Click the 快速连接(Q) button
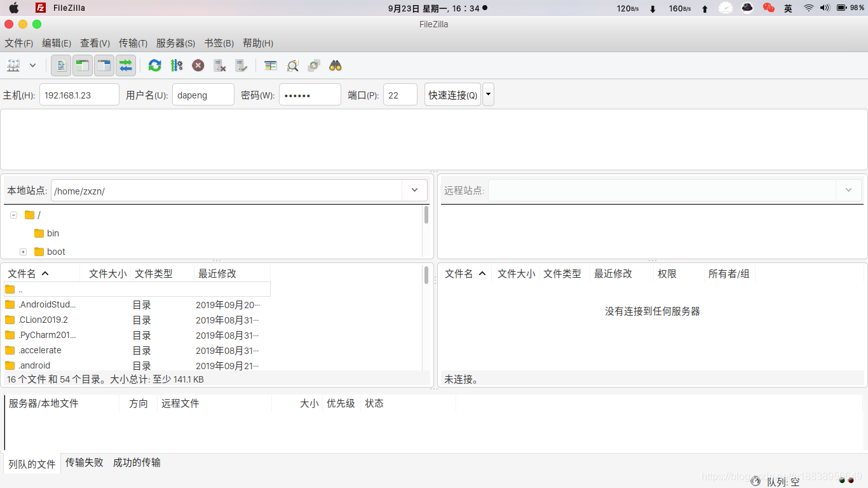The image size is (868, 488). click(452, 95)
